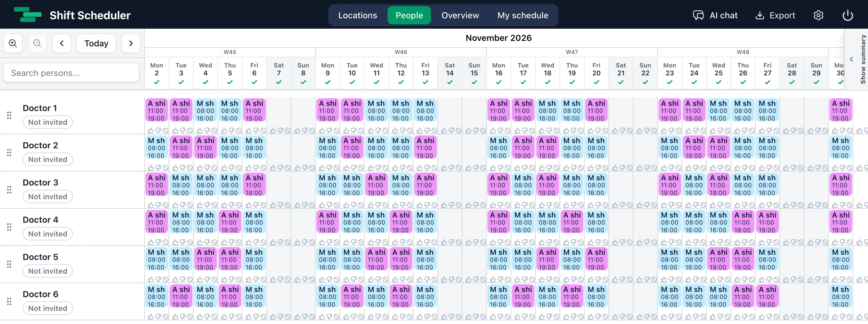
Task: Zoom in the schedule view
Action: tap(13, 43)
